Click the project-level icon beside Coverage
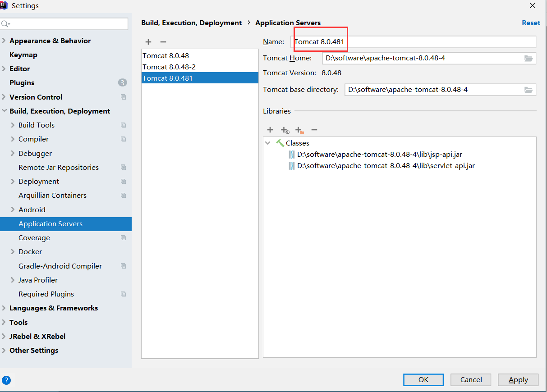547x392 pixels. (124, 237)
